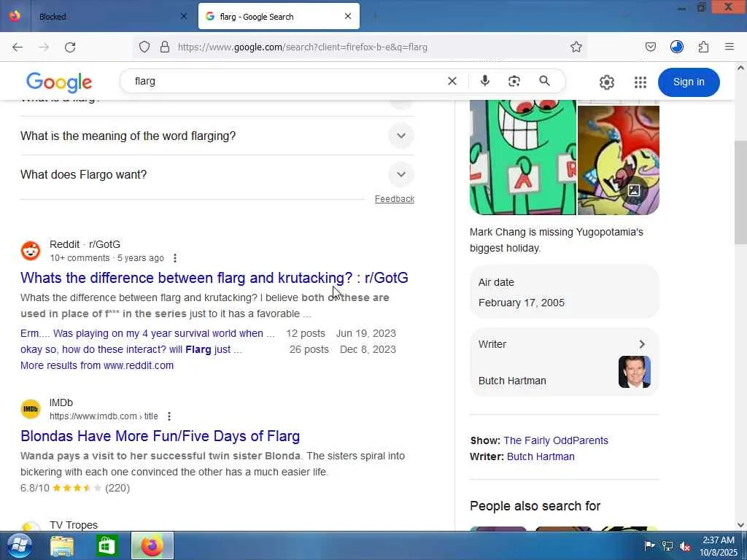The width and height of the screenshot is (747, 560).
Task: Open options for the Reddit result
Action: coord(175,258)
